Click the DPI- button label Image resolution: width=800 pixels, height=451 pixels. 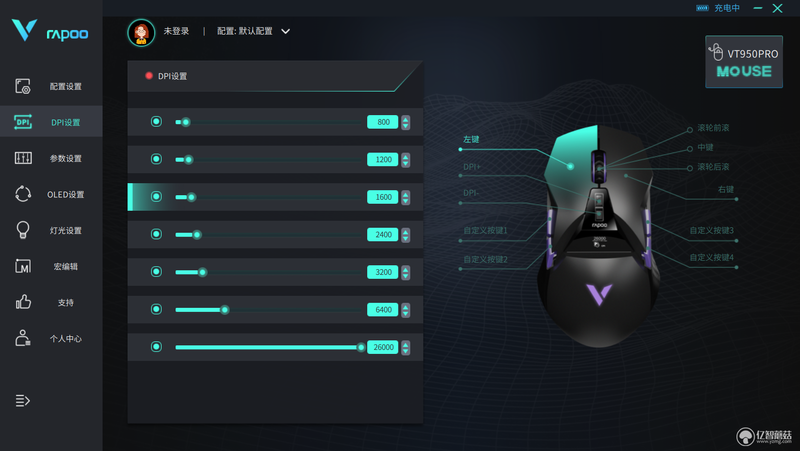[x=471, y=193]
